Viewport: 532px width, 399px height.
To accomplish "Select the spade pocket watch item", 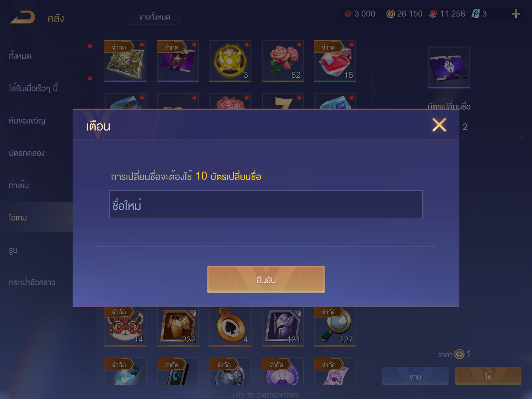I will point(230,327).
